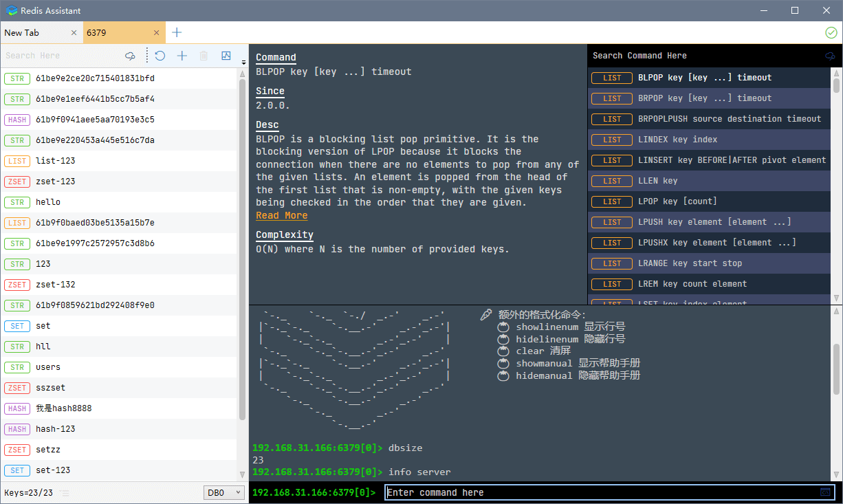Open the hash-123 key

pos(118,429)
